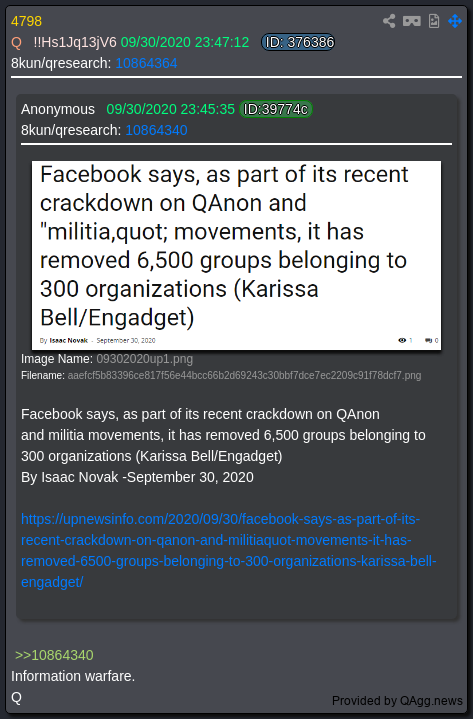The height and width of the screenshot is (719, 473).
Task: Follow the green >>10864340 reply reference
Action: (54, 655)
